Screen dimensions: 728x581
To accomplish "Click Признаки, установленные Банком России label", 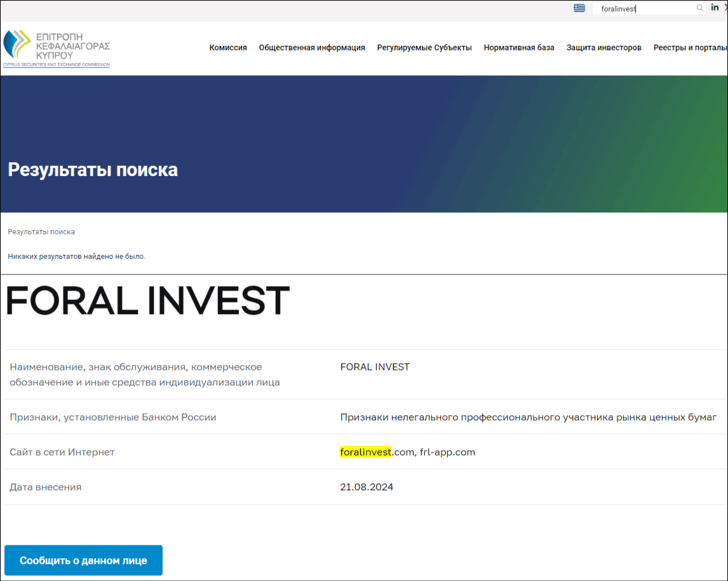I will (x=113, y=417).
